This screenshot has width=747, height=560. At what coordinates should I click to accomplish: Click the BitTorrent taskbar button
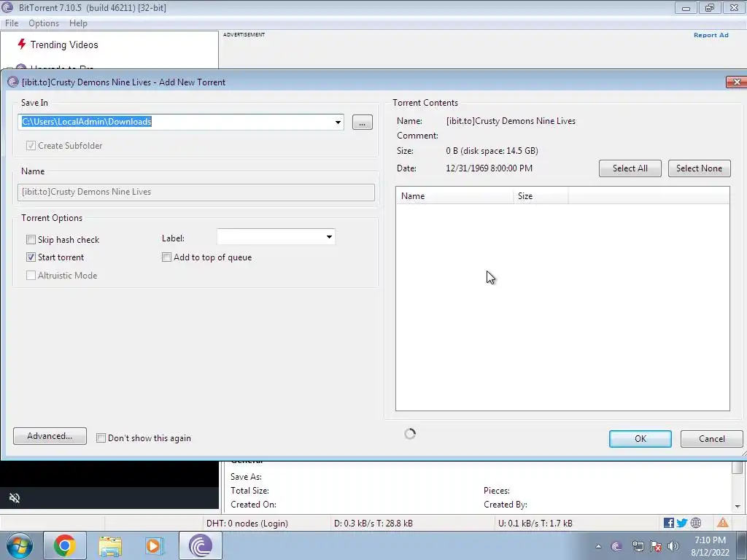coord(201,545)
